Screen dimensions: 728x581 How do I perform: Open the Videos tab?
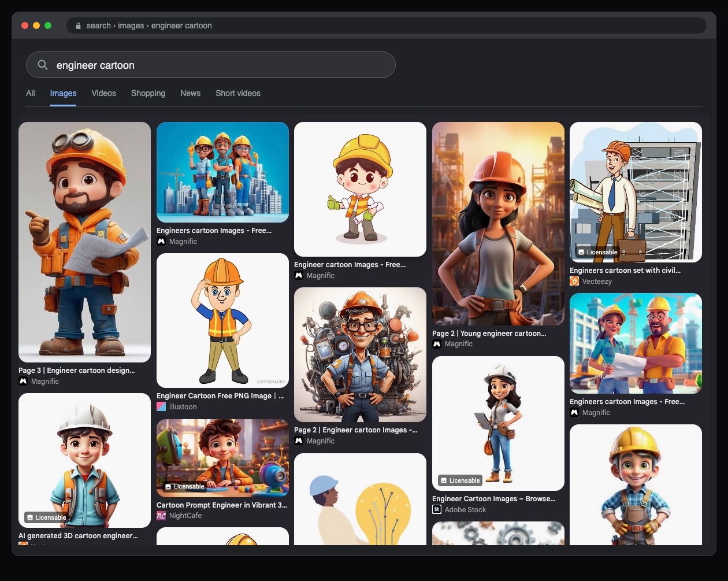pos(104,93)
